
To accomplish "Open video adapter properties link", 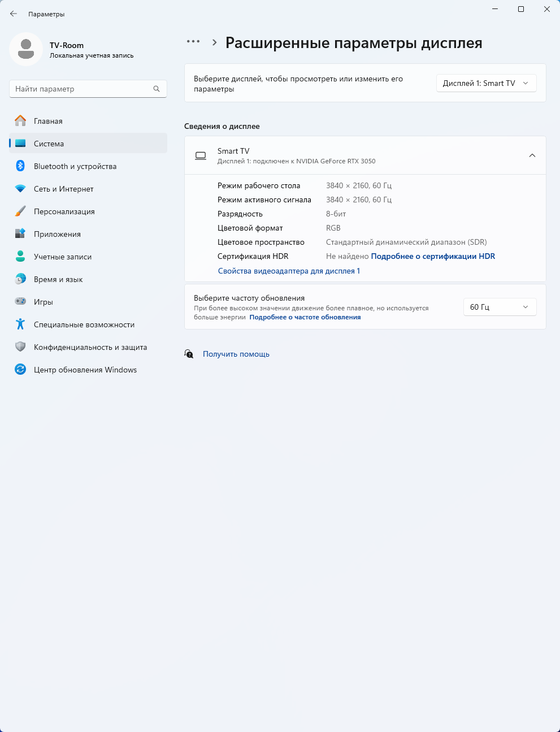I will pyautogui.click(x=289, y=271).
